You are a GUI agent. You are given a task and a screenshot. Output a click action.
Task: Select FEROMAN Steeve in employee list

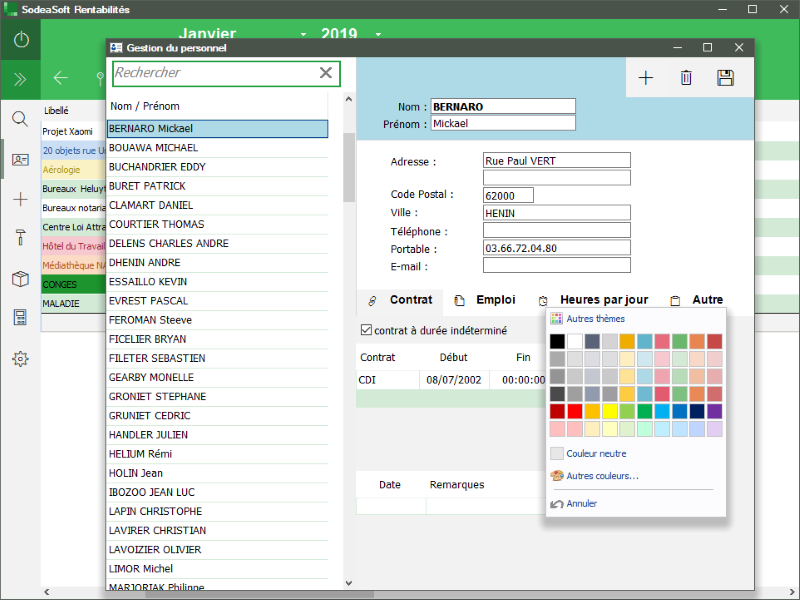click(x=217, y=320)
